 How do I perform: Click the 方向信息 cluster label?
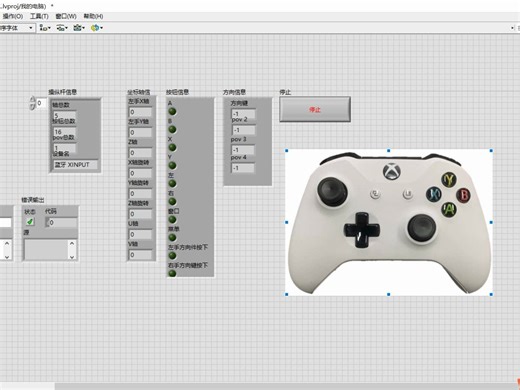coord(234,92)
